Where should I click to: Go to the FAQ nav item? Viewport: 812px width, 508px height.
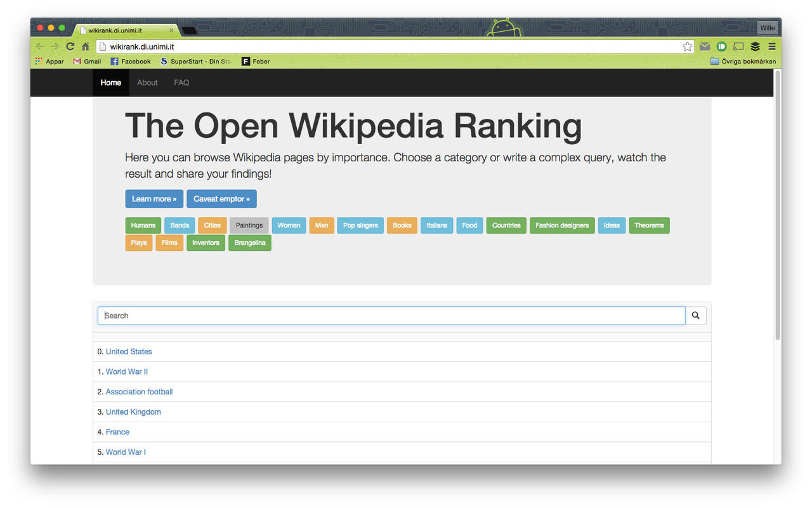181,83
